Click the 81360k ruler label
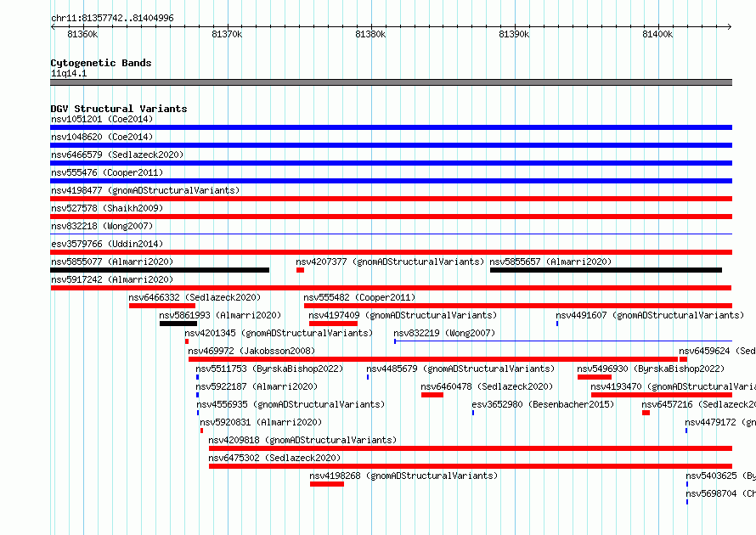Screen dimensions: 756x535 point(82,34)
